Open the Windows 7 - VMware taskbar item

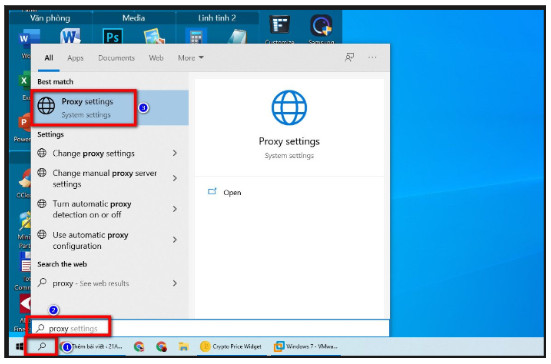click(x=306, y=347)
